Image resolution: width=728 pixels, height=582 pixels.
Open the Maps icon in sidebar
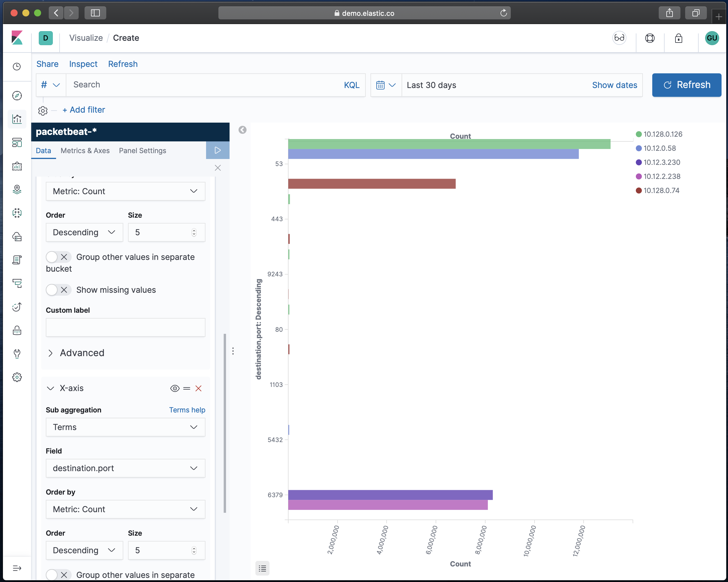point(17,190)
